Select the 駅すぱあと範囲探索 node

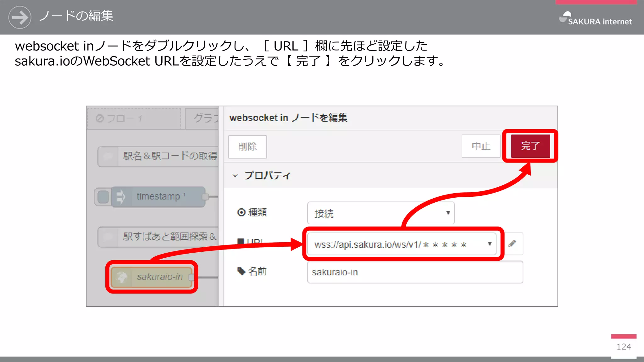(x=158, y=237)
